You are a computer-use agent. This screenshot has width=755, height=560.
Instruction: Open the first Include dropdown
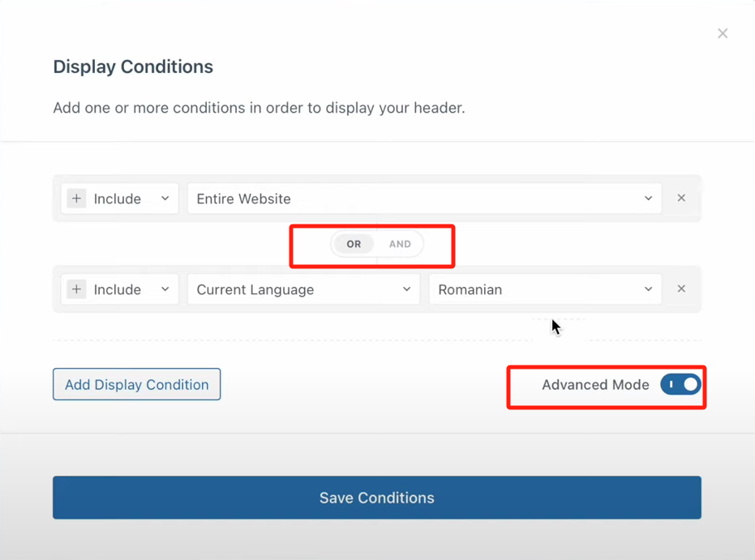[130, 199]
